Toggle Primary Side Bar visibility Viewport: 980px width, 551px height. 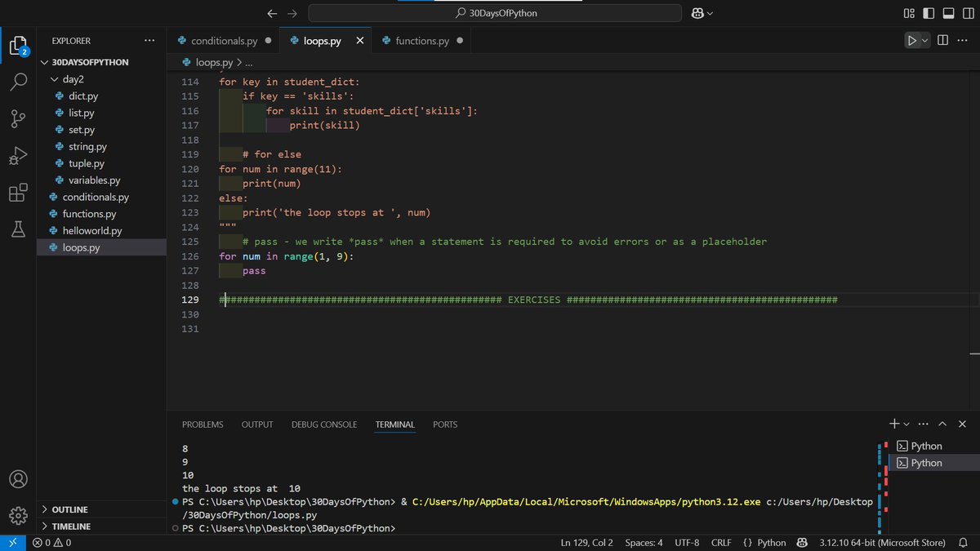click(x=929, y=13)
